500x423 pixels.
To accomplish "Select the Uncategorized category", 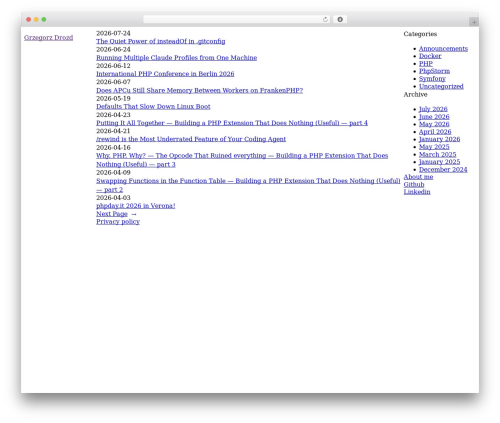I will [441, 86].
